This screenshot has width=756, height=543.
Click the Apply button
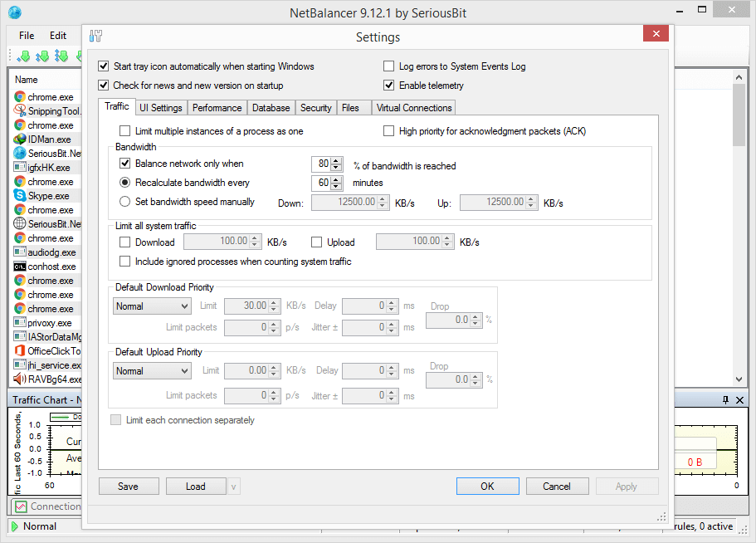[x=627, y=486]
